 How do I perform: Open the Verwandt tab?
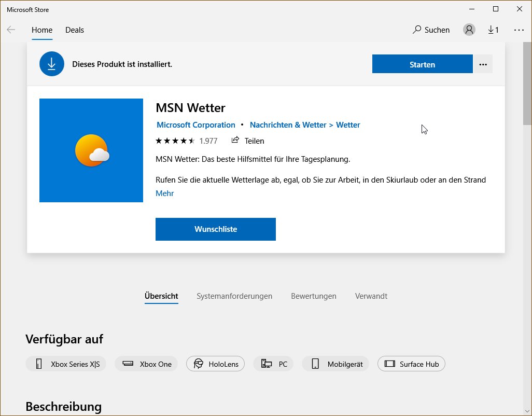(x=371, y=296)
